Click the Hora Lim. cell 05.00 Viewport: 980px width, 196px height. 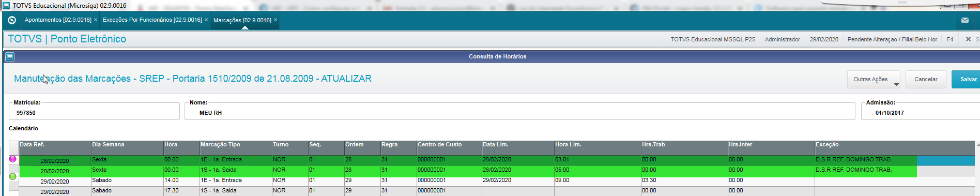click(598, 170)
